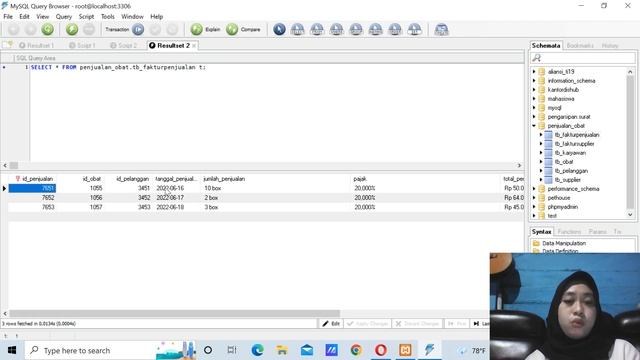
Task: Switch to the Params tab
Action: click(x=597, y=231)
